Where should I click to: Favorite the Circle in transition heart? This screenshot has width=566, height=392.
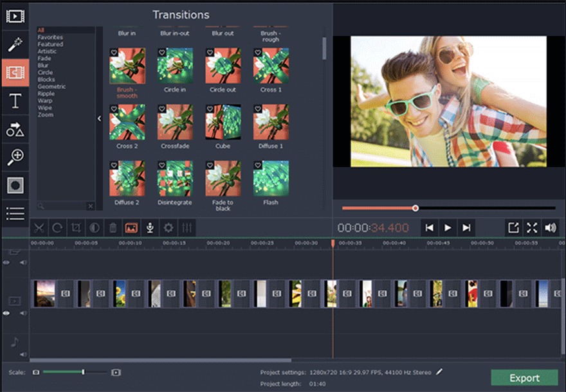point(161,52)
